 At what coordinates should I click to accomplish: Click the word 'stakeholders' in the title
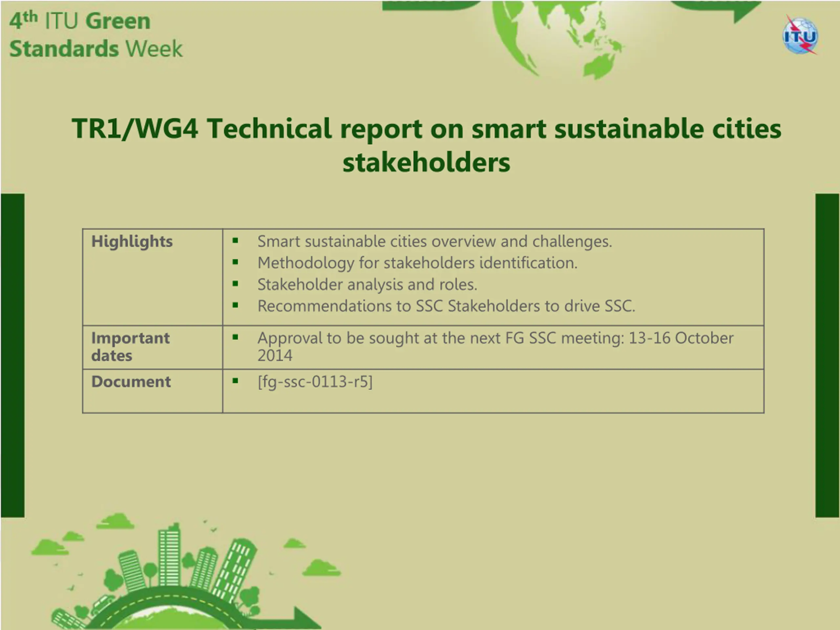coord(426,162)
